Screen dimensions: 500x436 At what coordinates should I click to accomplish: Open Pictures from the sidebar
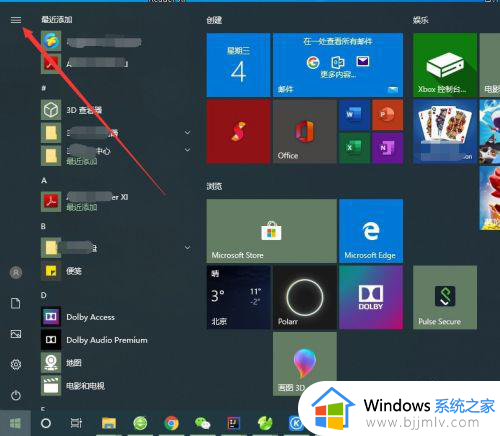[x=16, y=334]
